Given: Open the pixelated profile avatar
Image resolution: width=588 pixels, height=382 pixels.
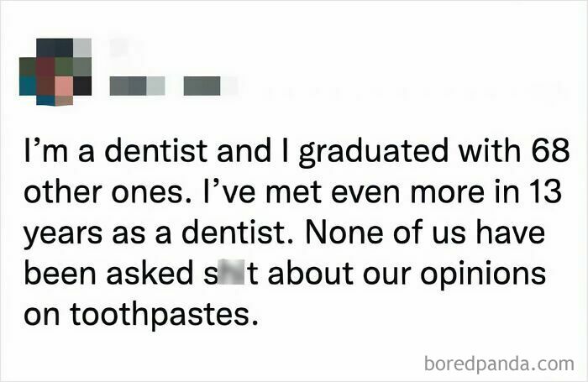Looking at the screenshot, I should pyautogui.click(x=55, y=71).
